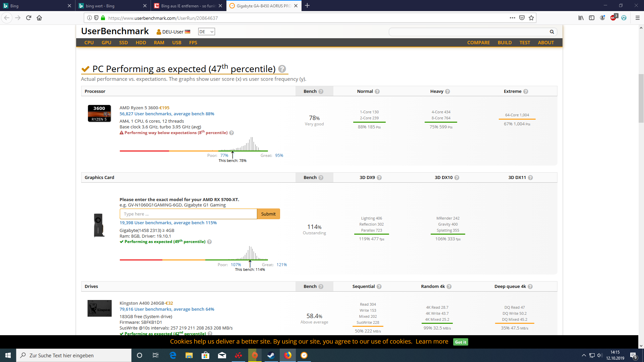
Task: Toggle tracking protection via shield icon
Action: [97, 18]
